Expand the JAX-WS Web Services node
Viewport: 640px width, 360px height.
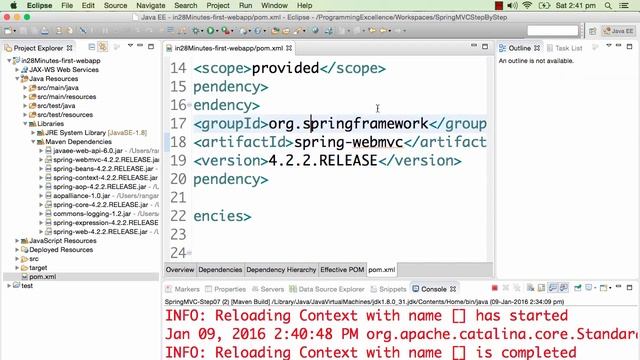coord(17,69)
